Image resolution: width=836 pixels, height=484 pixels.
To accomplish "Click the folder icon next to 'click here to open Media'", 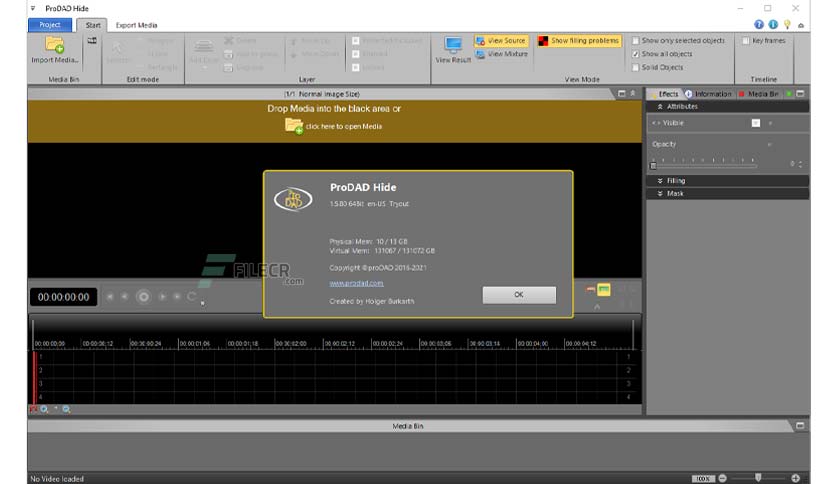I will [x=294, y=126].
